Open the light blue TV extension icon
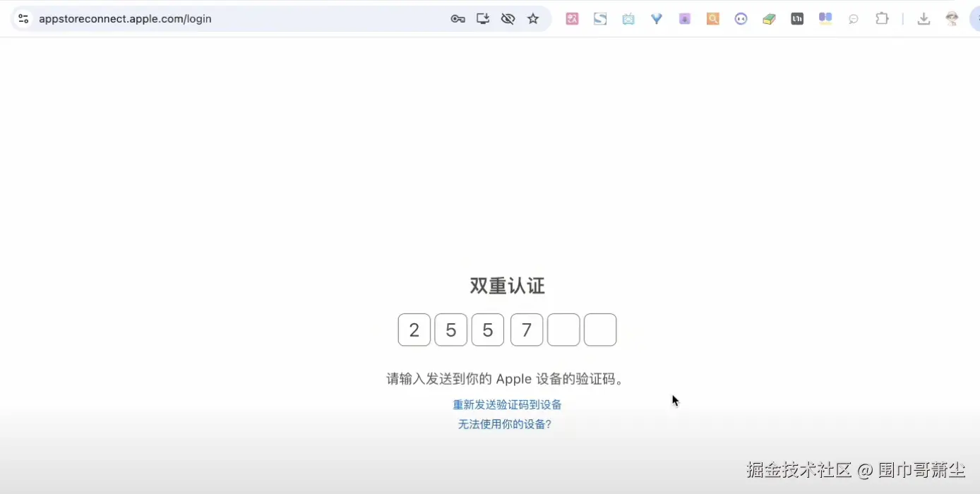This screenshot has width=980, height=494. pyautogui.click(x=628, y=19)
